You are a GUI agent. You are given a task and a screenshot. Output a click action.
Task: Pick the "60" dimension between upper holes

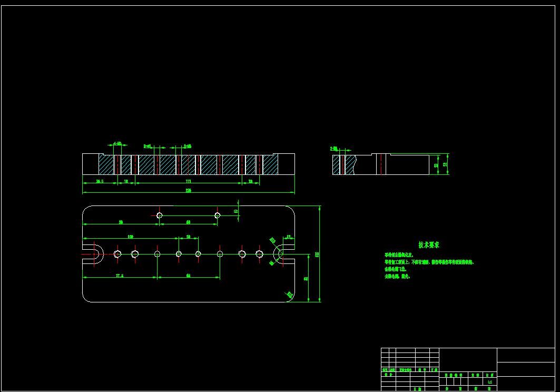click(188, 222)
